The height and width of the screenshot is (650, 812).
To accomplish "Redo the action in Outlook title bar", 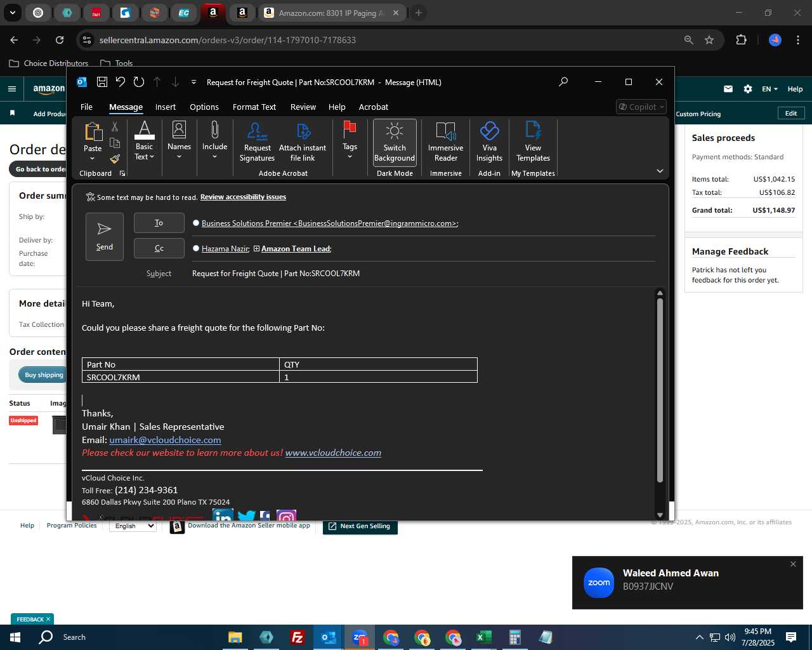I will [139, 82].
